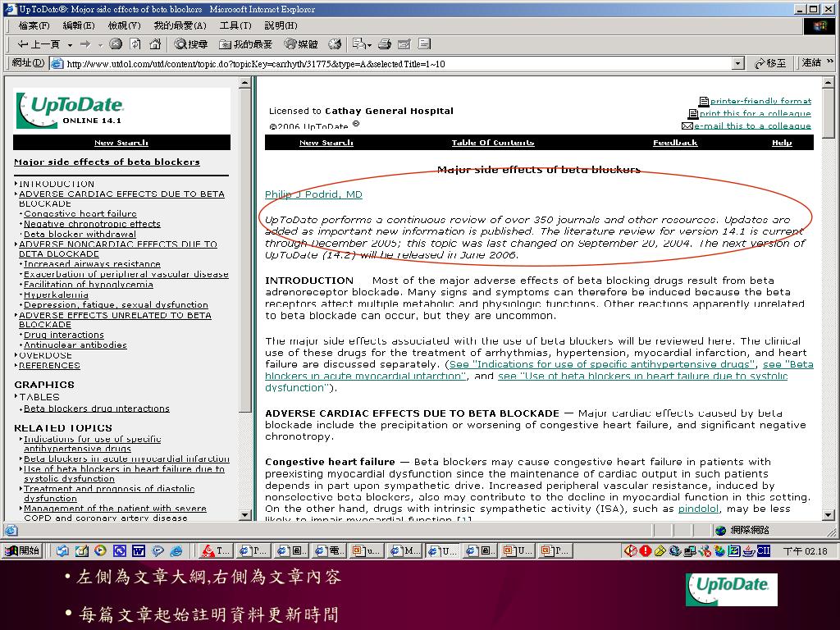The width and height of the screenshot is (840, 630).
Task: Open the Forward button history dropdown arrow
Action: [100, 45]
